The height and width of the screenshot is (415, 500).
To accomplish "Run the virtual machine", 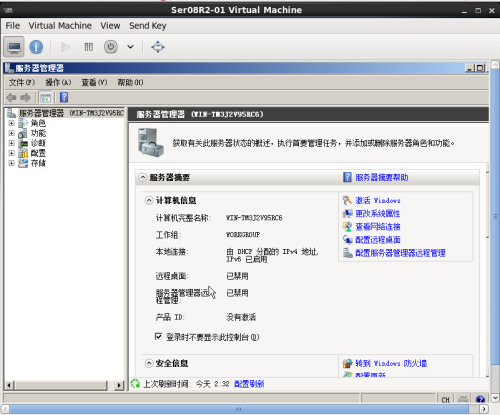I will click(x=65, y=47).
